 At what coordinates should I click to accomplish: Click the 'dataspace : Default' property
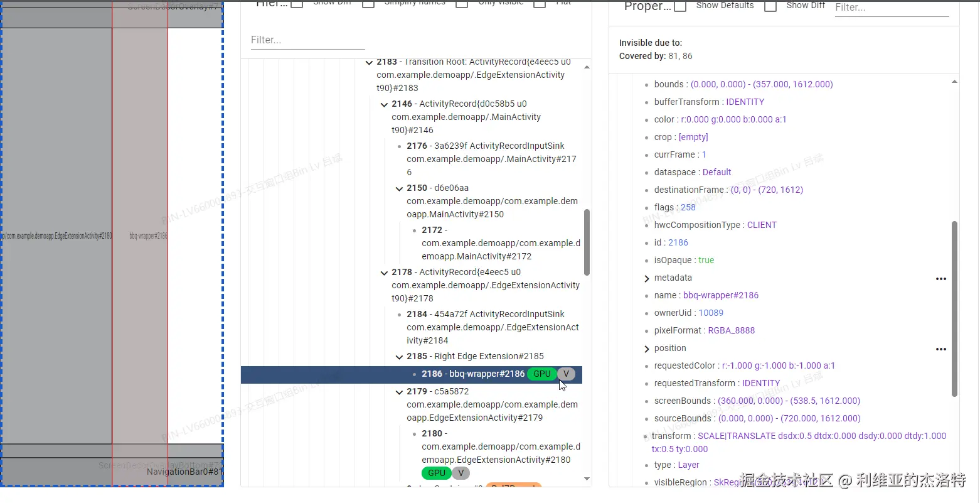tap(693, 172)
